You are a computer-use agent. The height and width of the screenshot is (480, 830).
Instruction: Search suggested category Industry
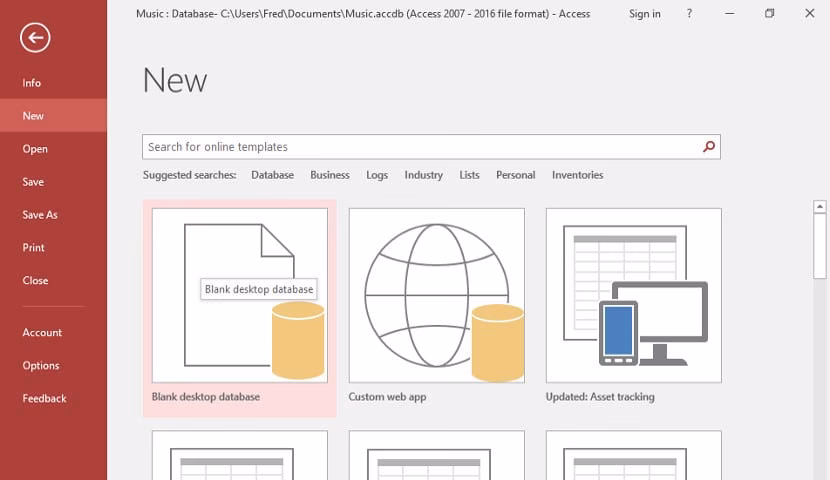pyautogui.click(x=423, y=175)
